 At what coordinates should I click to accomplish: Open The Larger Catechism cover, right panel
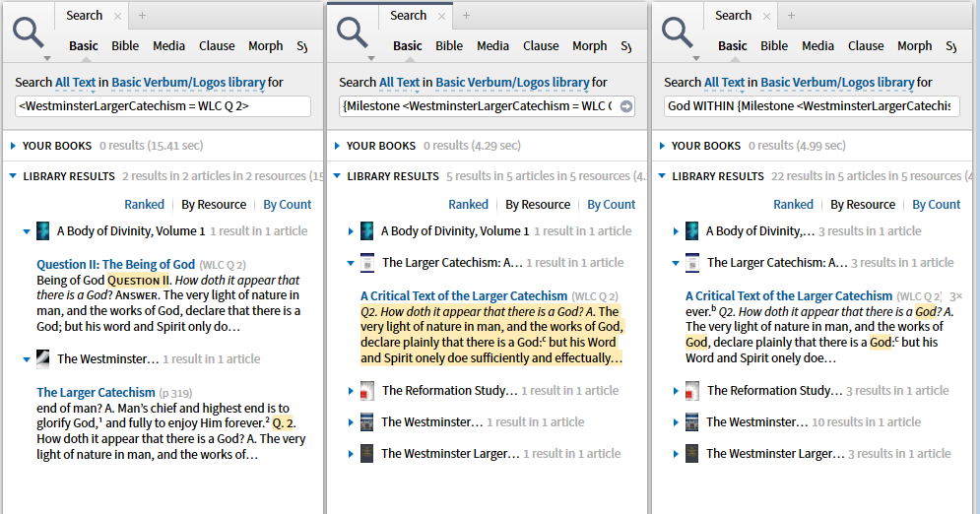[x=691, y=263]
